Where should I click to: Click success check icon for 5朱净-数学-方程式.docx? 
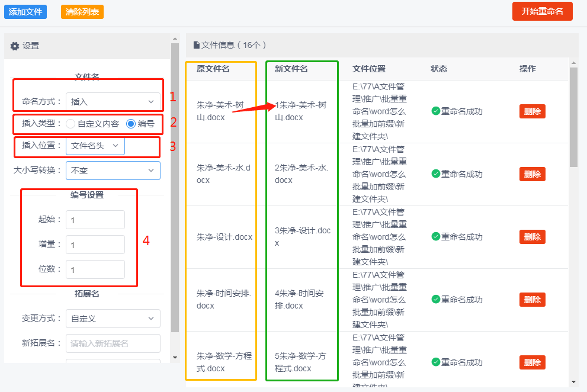coord(435,362)
